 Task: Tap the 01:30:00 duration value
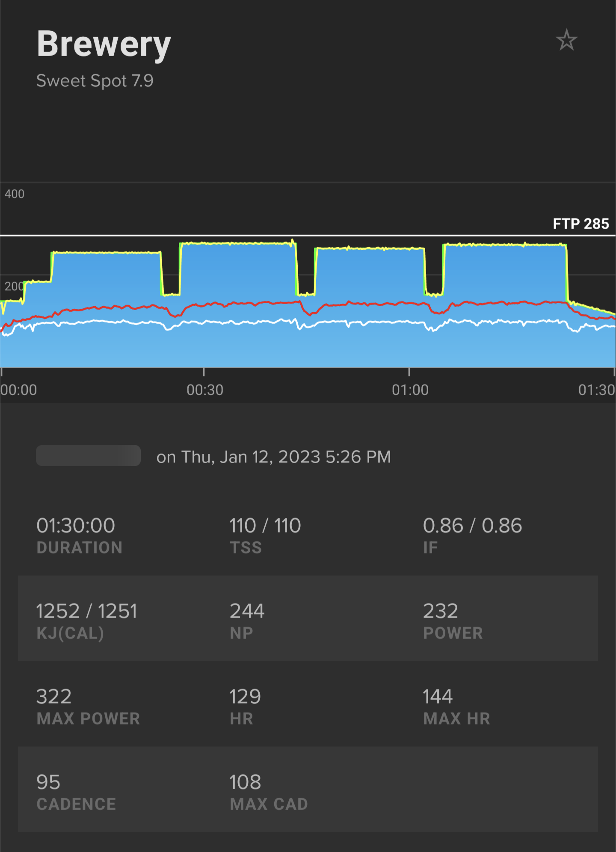76,526
